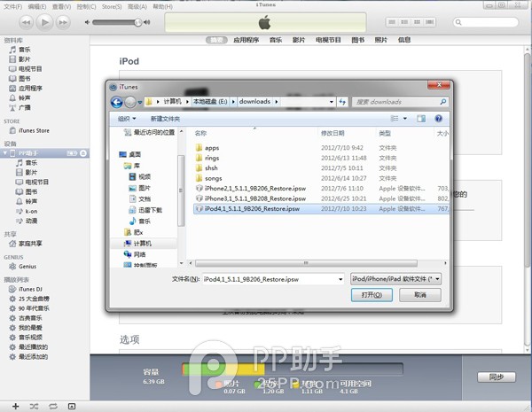
Task: Switch to the 信息 tab
Action: 404,40
